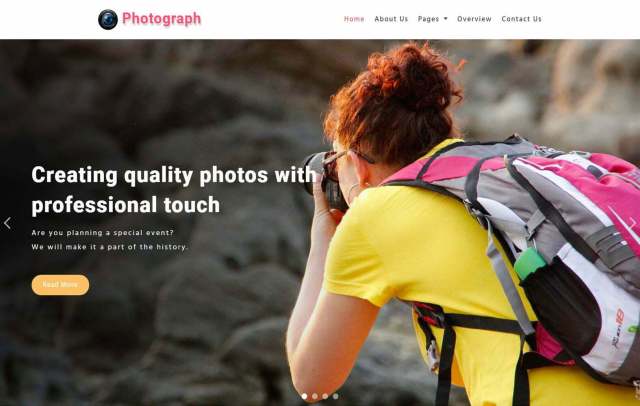Select the fourth carousel indicator dot
This screenshot has width=640, height=406.
coord(336,396)
